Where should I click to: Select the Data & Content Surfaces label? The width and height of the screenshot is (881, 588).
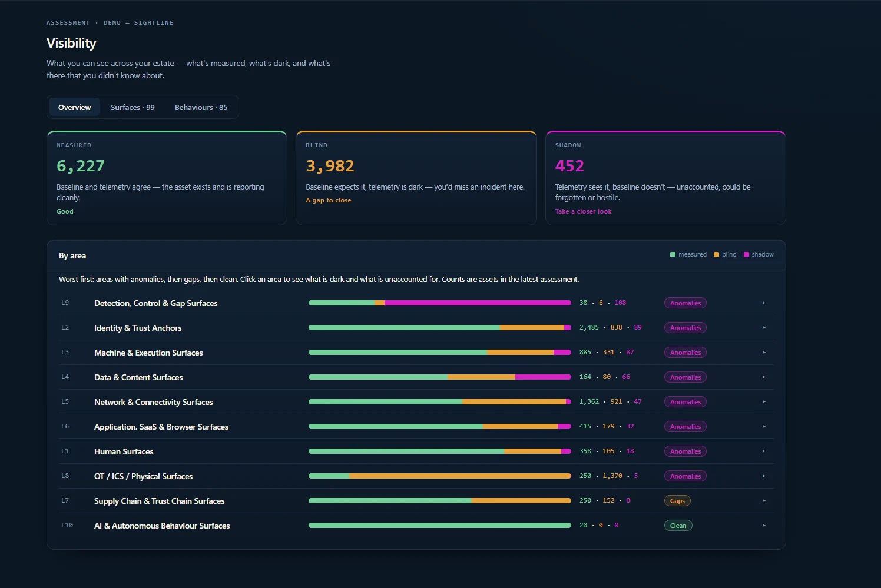[x=138, y=377]
